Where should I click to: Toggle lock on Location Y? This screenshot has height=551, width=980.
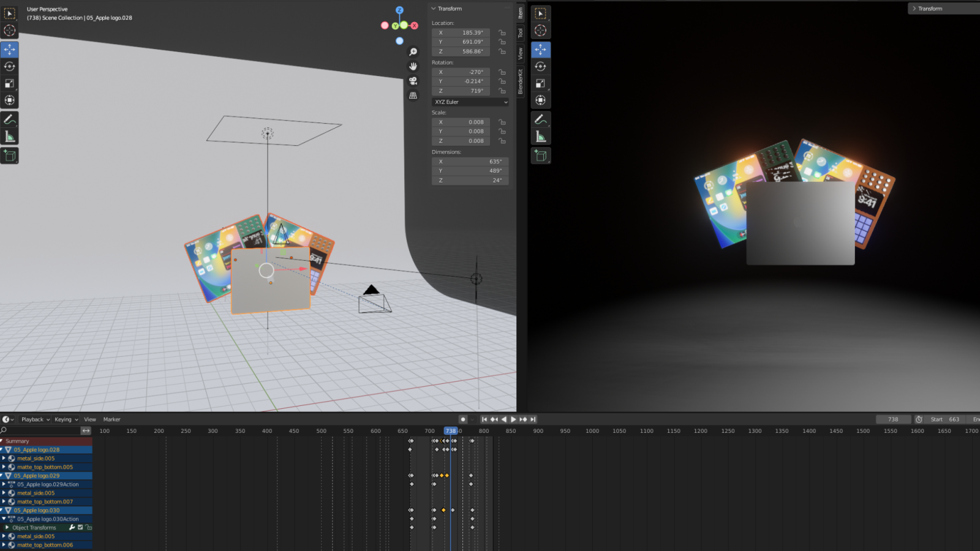point(502,42)
